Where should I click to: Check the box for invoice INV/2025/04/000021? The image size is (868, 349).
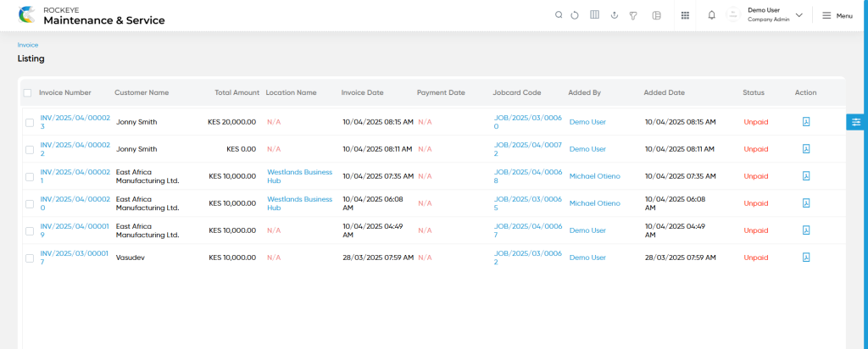click(30, 176)
